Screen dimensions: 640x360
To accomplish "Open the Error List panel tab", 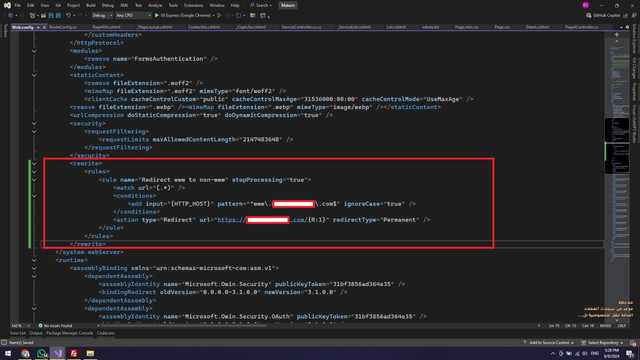I will point(18,333).
